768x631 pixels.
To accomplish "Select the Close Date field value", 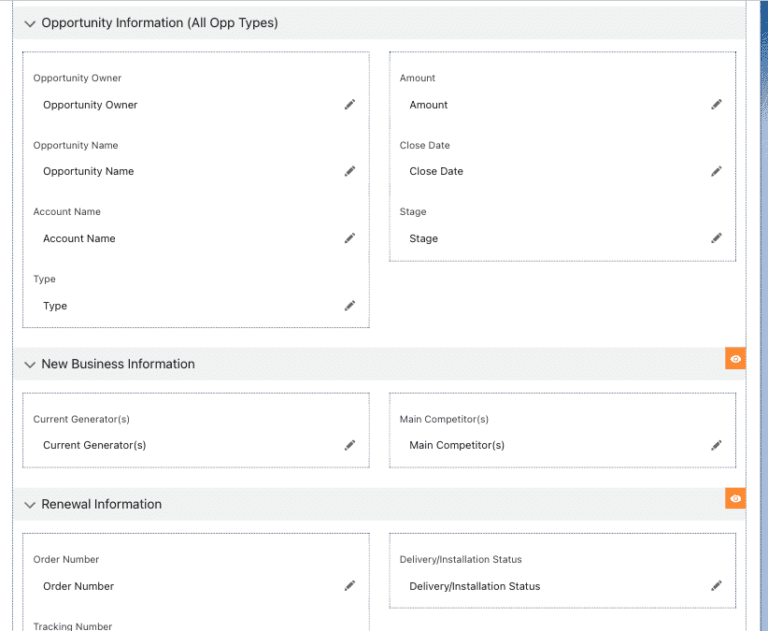I will (436, 171).
